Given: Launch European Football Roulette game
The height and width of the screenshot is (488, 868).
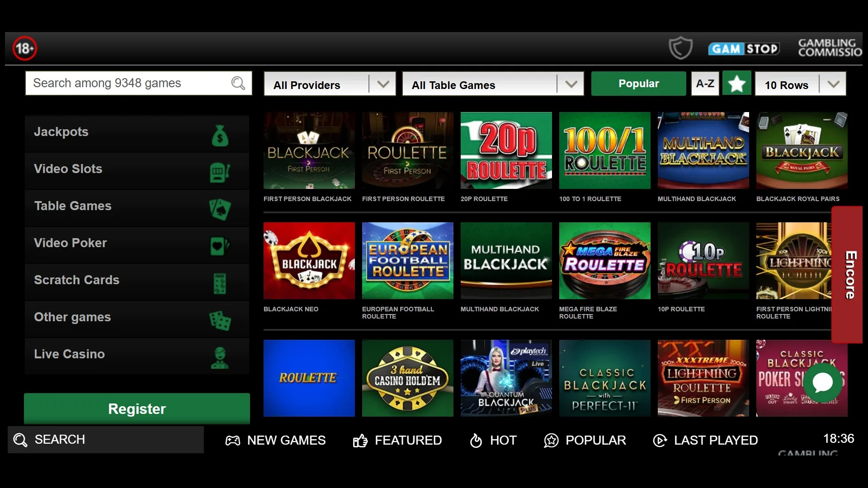Looking at the screenshot, I should click(x=408, y=261).
